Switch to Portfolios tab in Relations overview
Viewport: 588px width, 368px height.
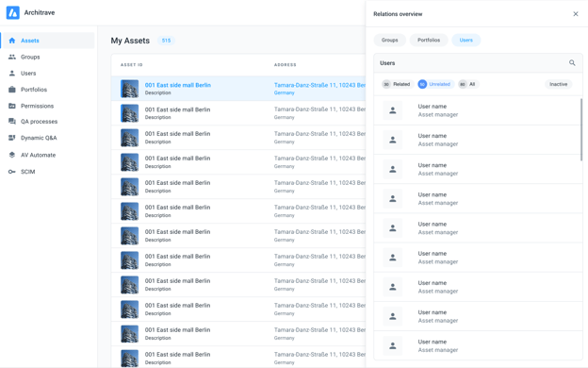point(429,41)
